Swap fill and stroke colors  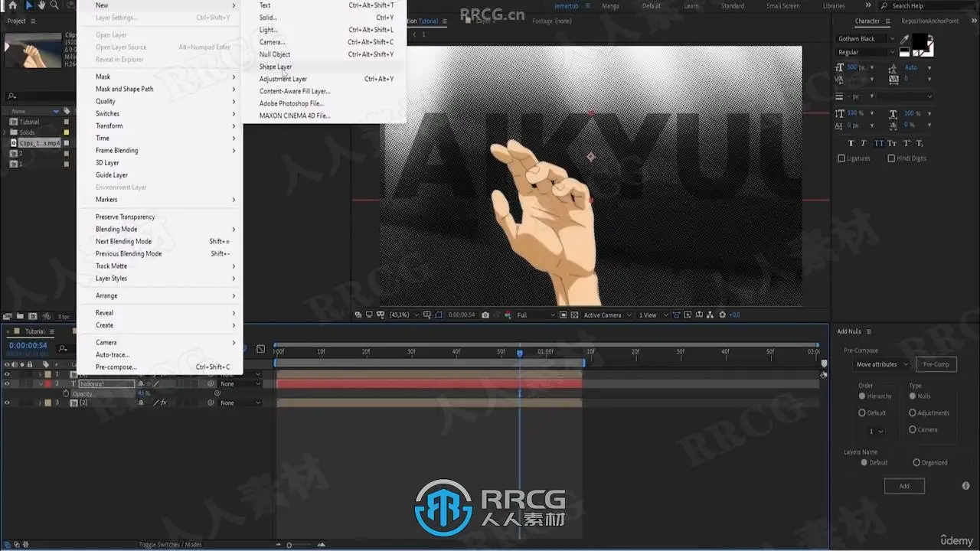[931, 37]
